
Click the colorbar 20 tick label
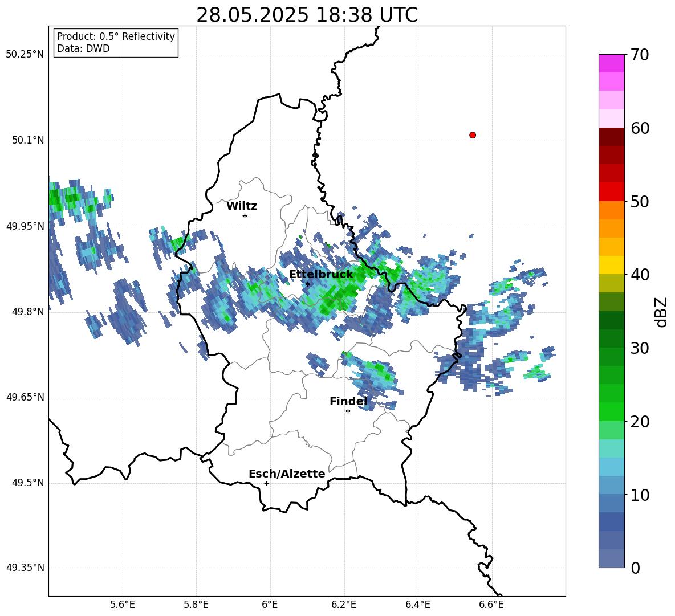tap(640, 422)
